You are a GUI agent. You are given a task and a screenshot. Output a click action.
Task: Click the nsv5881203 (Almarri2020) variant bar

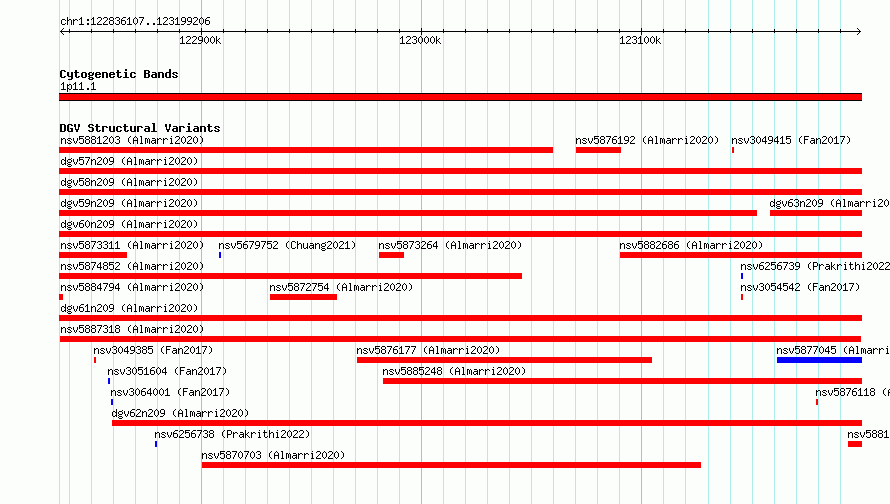click(x=306, y=150)
